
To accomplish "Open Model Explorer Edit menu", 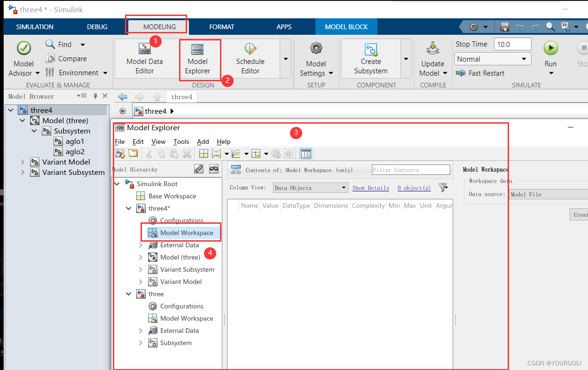I will click(138, 142).
